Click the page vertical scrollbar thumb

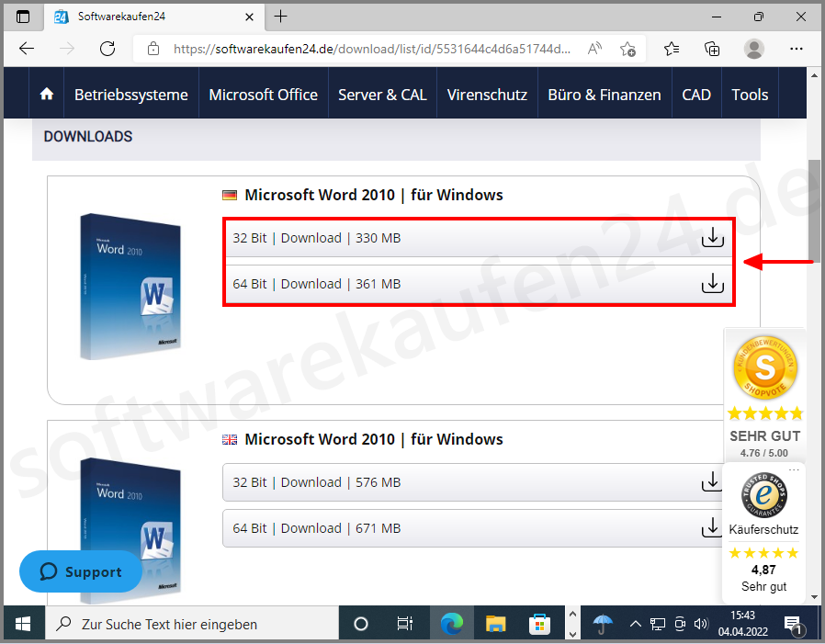[x=814, y=209]
